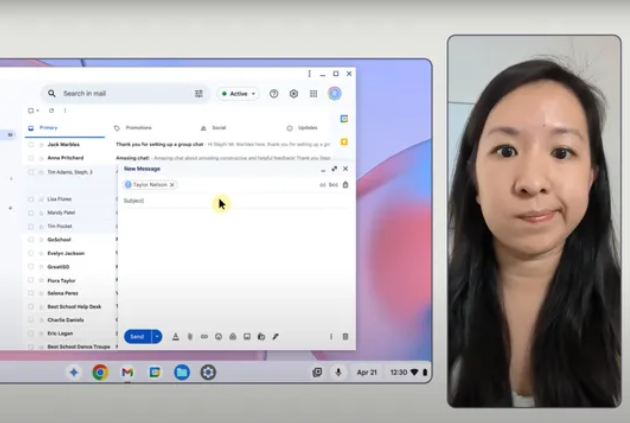630x423 pixels.
Task: Insert files using Google Drive
Action: click(233, 337)
